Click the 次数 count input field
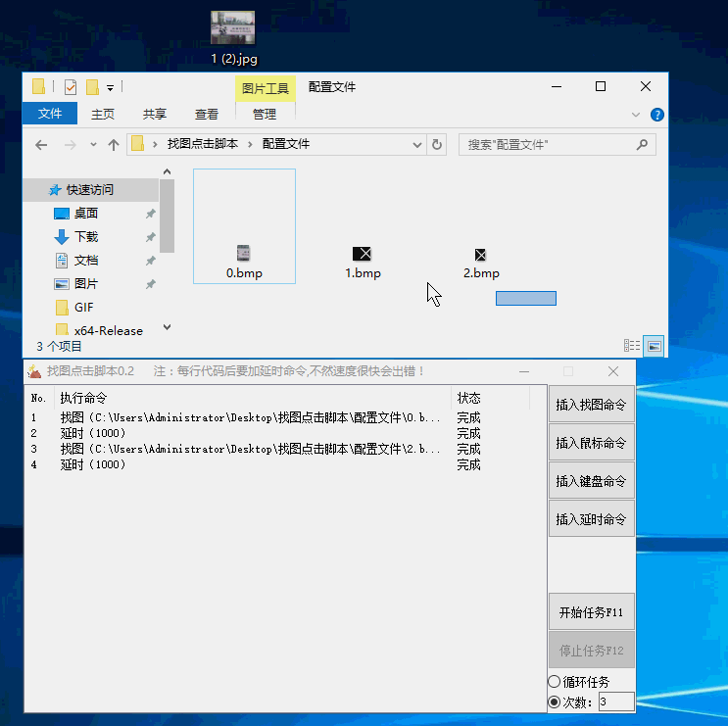This screenshot has width=728, height=726. 616,702
